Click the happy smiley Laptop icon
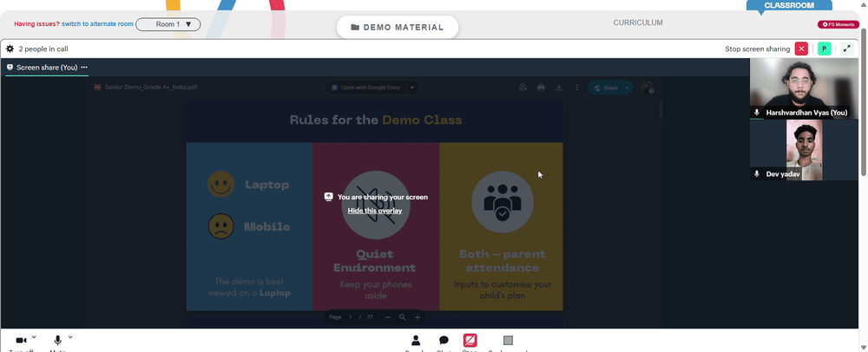This screenshot has height=352, width=868. click(x=220, y=184)
